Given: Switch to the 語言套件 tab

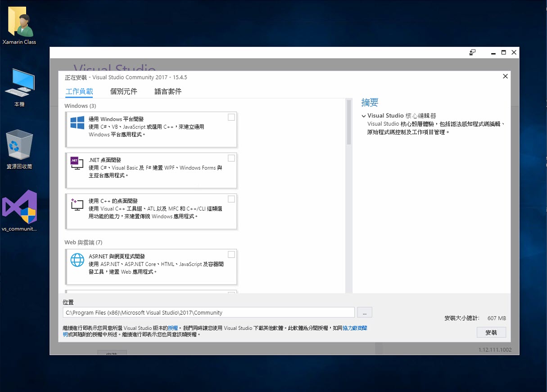Looking at the screenshot, I should [168, 91].
